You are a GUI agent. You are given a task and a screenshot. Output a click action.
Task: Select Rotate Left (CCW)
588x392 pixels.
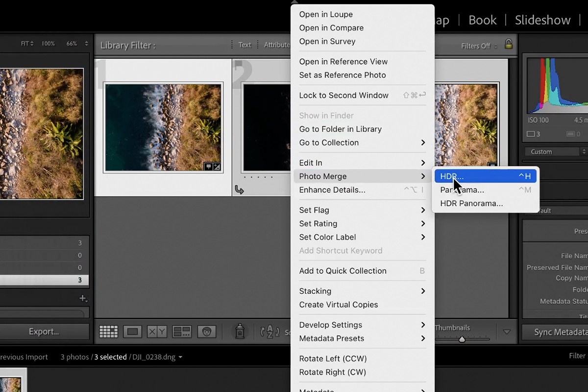click(363, 359)
